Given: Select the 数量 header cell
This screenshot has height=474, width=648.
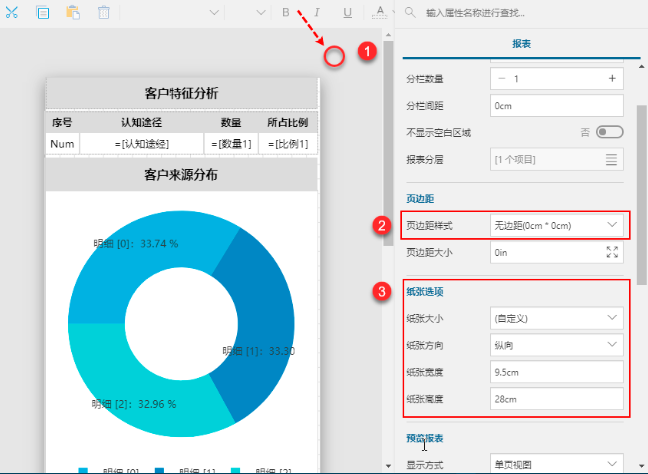Looking at the screenshot, I should pyautogui.click(x=231, y=122).
